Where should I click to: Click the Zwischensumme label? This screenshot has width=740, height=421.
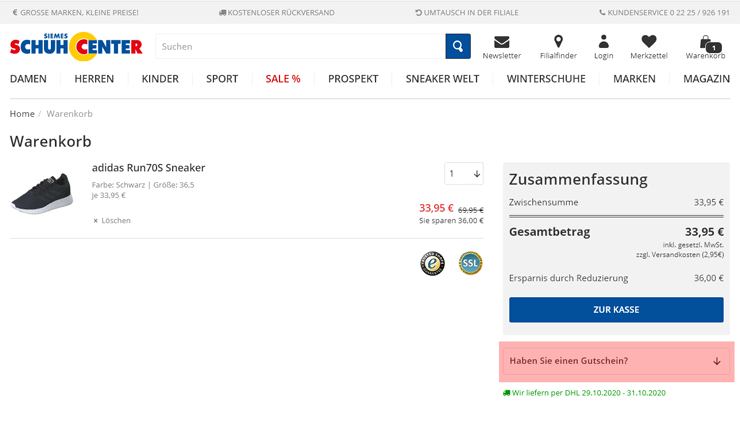[543, 202]
